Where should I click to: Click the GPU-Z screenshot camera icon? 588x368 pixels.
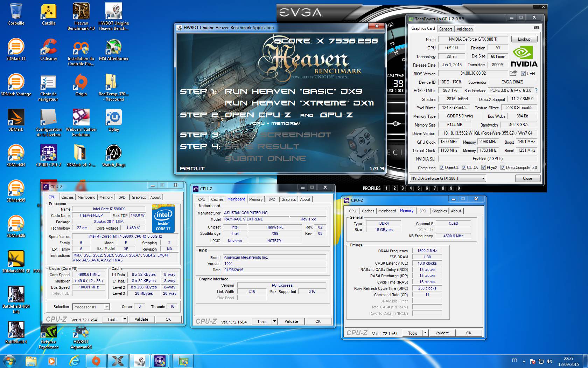coord(536,28)
